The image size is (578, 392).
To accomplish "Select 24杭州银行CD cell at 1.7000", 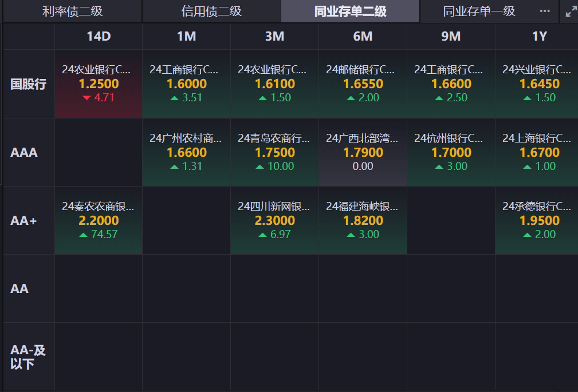I will click(451, 152).
